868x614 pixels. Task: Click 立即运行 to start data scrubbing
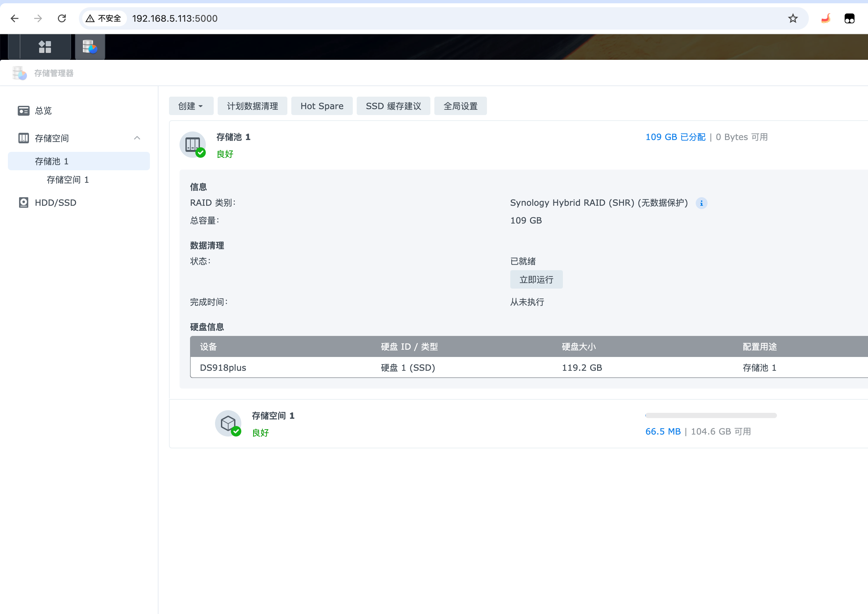pos(536,279)
